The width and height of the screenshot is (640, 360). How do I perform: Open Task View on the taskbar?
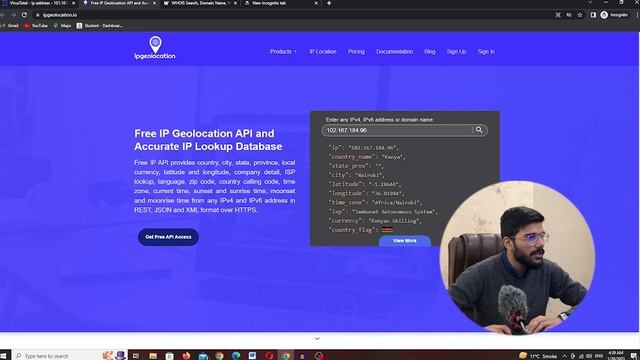click(136, 356)
